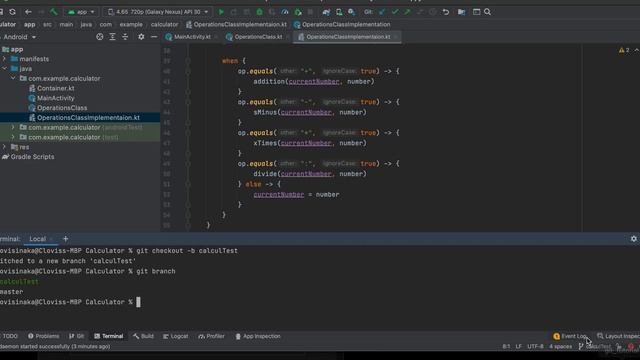Click UTF-8 encoding in status bar
The image size is (640, 360).
[x=535, y=347]
